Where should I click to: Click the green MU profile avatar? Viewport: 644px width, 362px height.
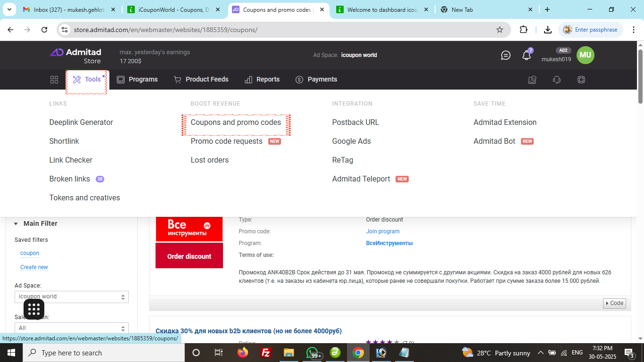point(585,55)
